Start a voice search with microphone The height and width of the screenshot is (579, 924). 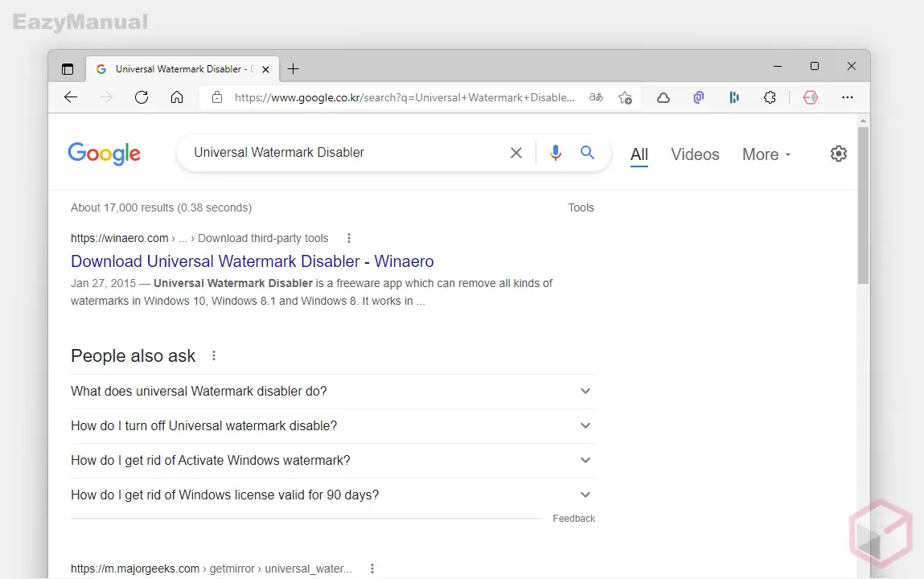(x=555, y=153)
